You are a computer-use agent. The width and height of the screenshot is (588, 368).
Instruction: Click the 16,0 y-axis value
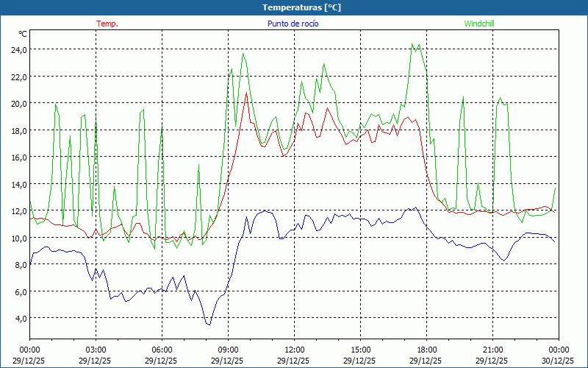(18, 157)
